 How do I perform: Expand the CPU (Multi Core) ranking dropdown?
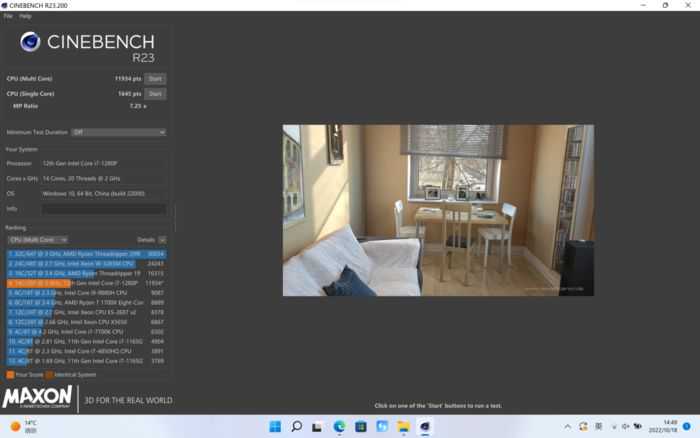coord(37,240)
